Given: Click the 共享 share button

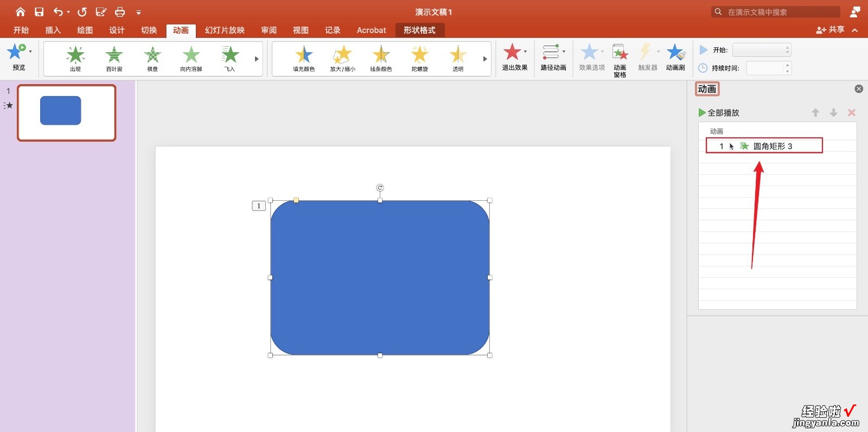Looking at the screenshot, I should click(x=830, y=30).
